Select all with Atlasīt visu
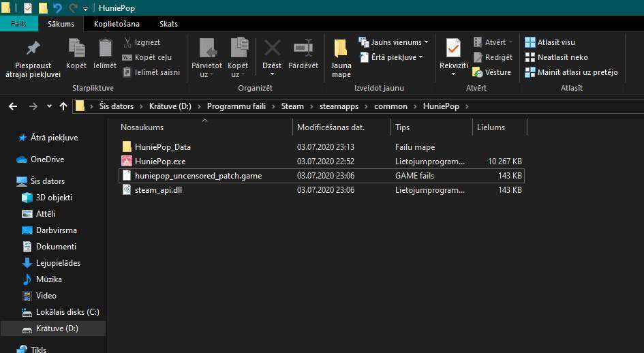The image size is (644, 353). tap(550, 42)
